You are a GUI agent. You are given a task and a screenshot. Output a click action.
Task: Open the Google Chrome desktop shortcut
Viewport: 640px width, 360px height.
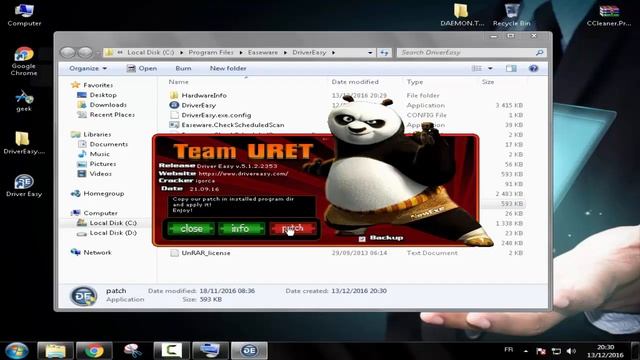(x=24, y=61)
